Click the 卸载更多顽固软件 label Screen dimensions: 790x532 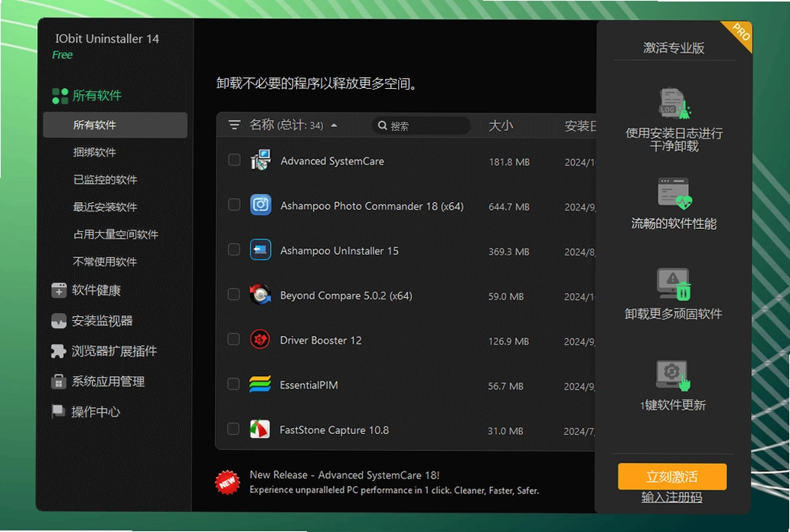(x=674, y=314)
